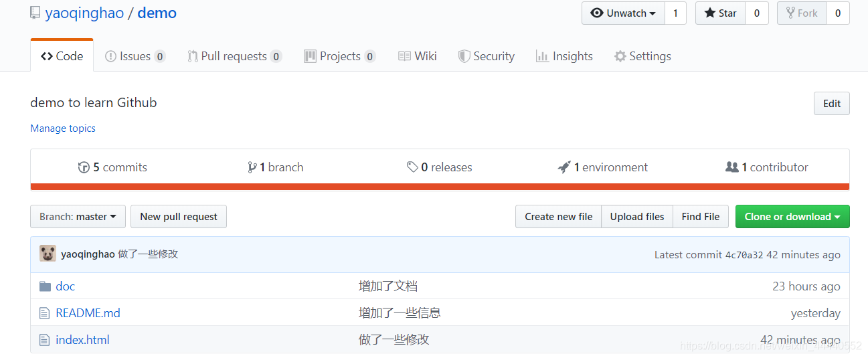Switch to the Security tab

(487, 56)
